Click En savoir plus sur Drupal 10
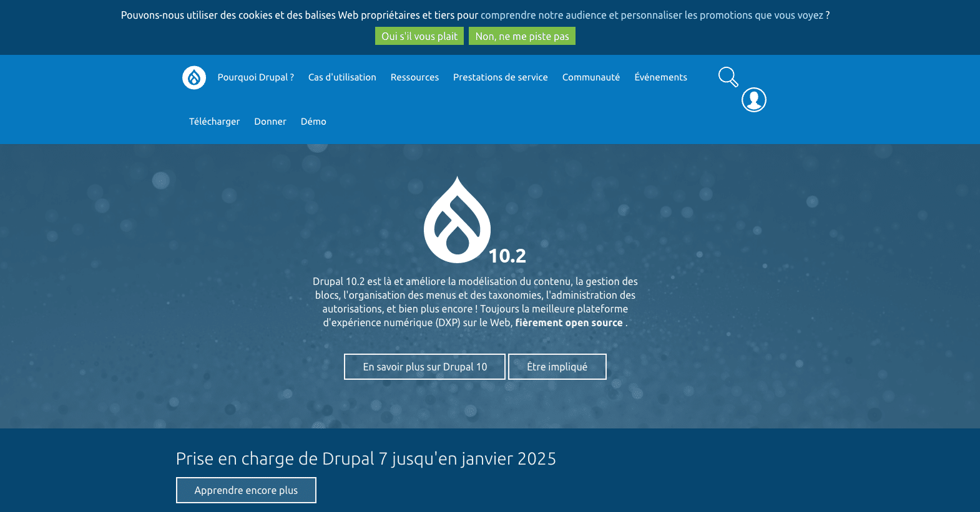The height and width of the screenshot is (512, 980). [424, 367]
